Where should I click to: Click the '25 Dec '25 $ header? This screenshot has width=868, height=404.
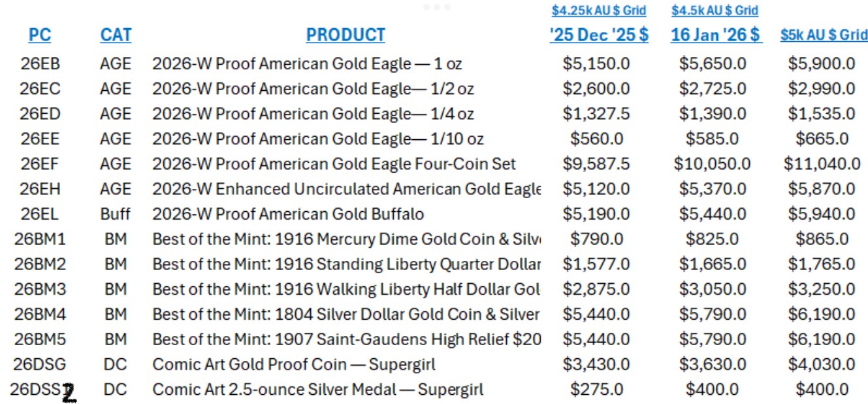coord(599,35)
